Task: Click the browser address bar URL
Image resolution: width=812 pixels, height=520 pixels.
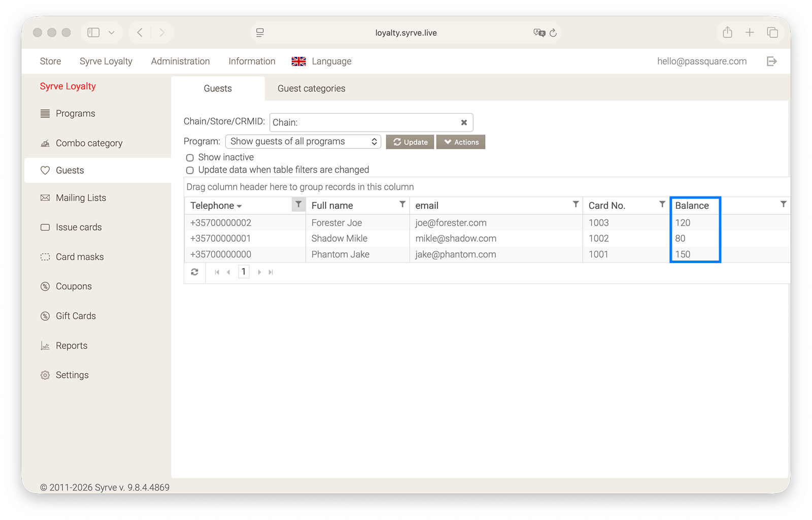Action: [x=406, y=33]
